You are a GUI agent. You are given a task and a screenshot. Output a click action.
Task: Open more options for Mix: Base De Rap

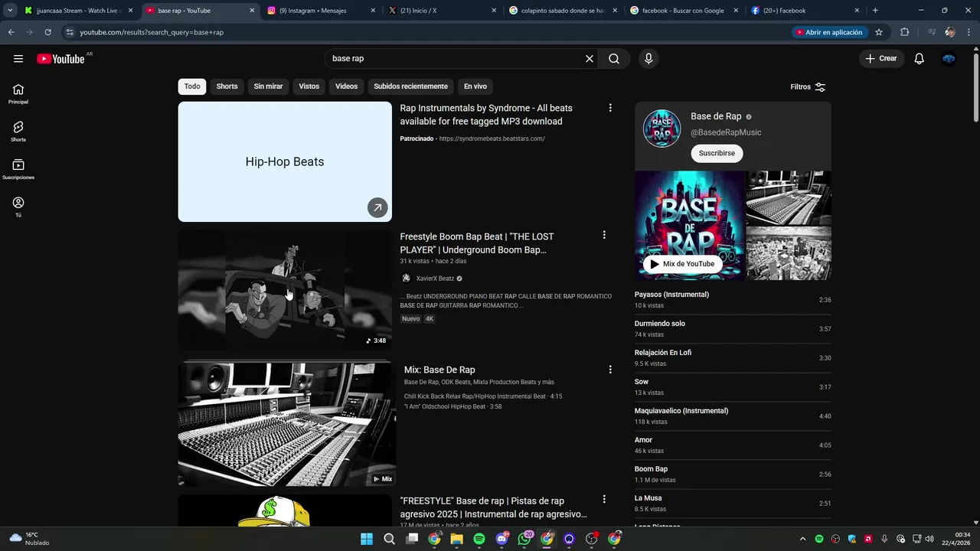click(x=610, y=370)
